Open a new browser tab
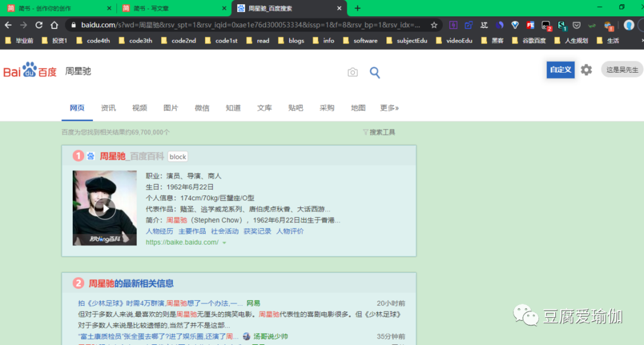Screen dimensions: 644x345 coord(357,8)
